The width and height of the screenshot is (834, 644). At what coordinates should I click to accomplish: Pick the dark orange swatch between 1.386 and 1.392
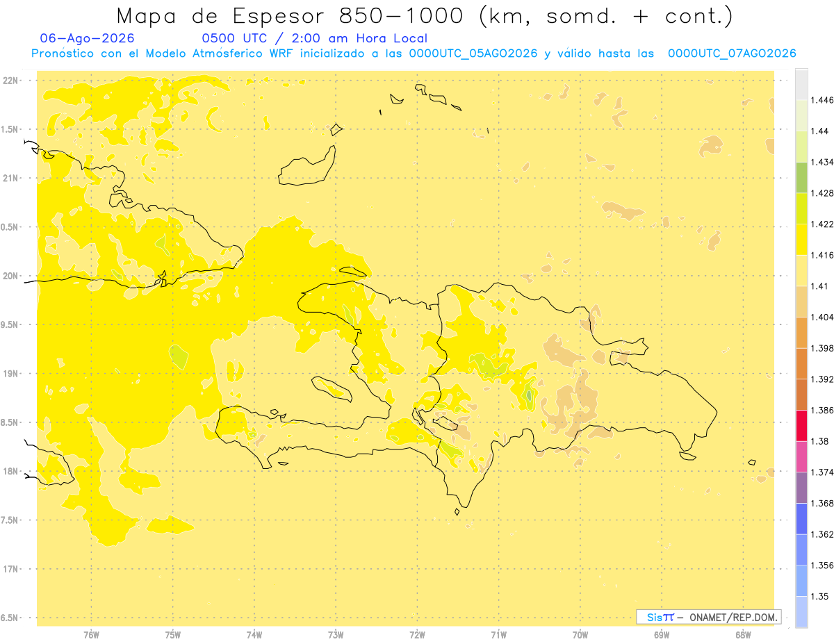pos(801,395)
